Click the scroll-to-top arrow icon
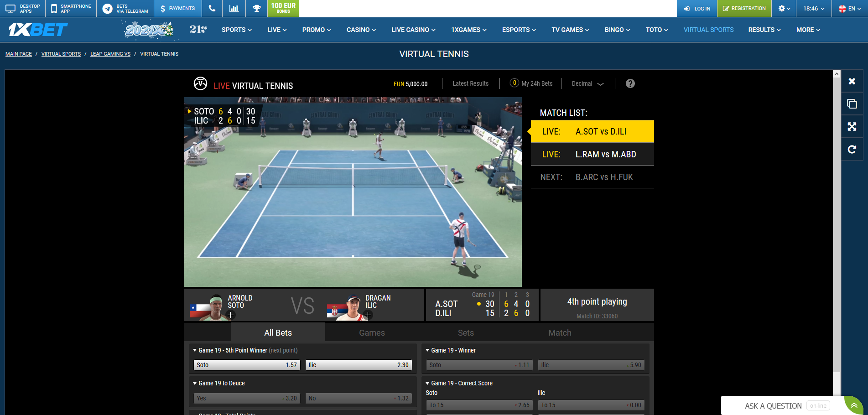The image size is (868, 415). pyautogui.click(x=854, y=405)
